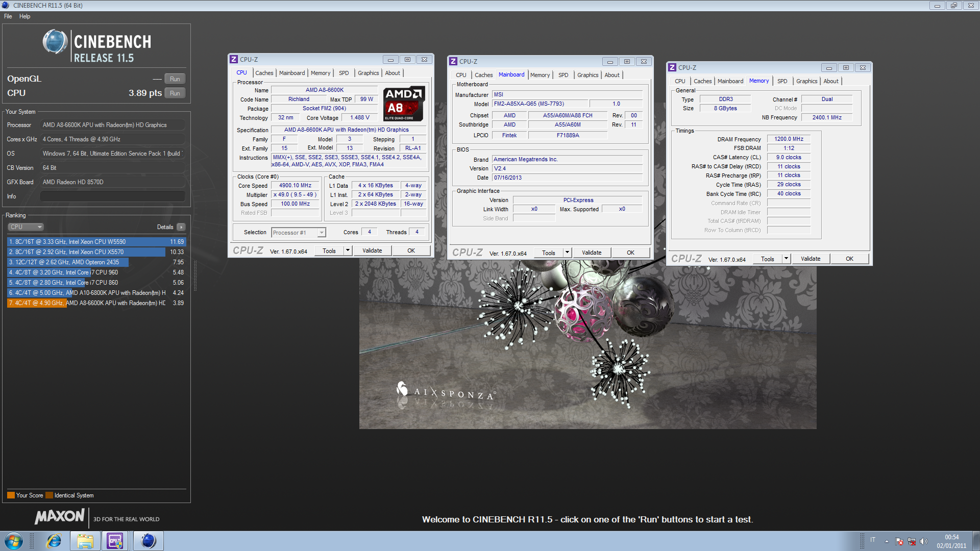
Task: Click Validate in first CPU-Z window
Action: 372,251
